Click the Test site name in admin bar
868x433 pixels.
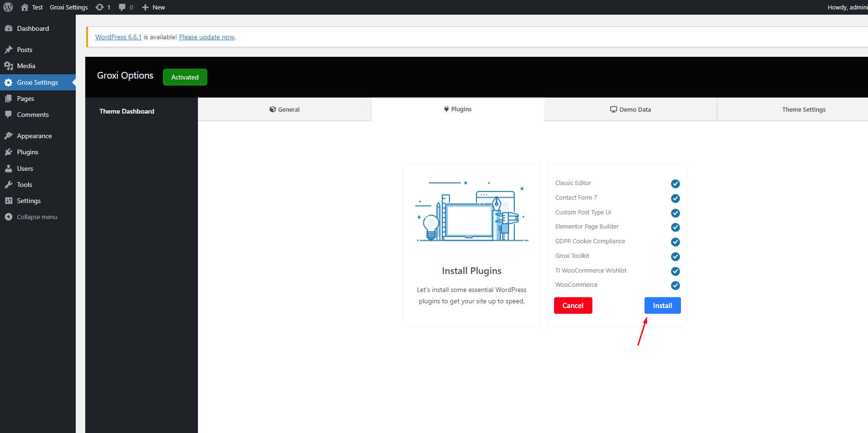tap(37, 7)
